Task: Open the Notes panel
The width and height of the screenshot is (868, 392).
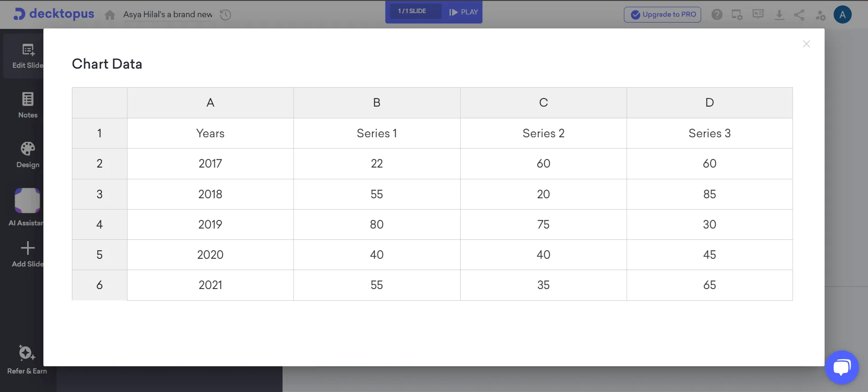Action: (28, 105)
